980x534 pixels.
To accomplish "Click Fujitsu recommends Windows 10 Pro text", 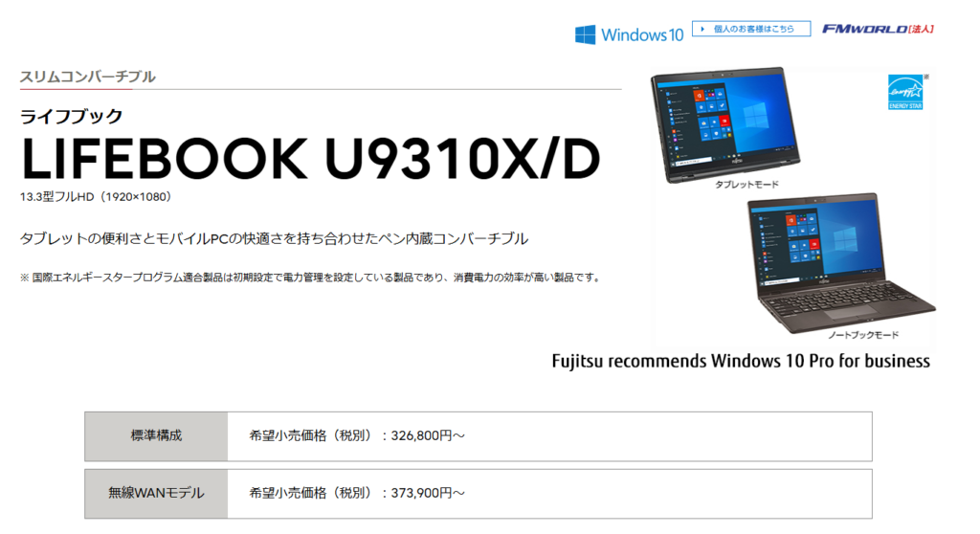I will pyautogui.click(x=741, y=362).
